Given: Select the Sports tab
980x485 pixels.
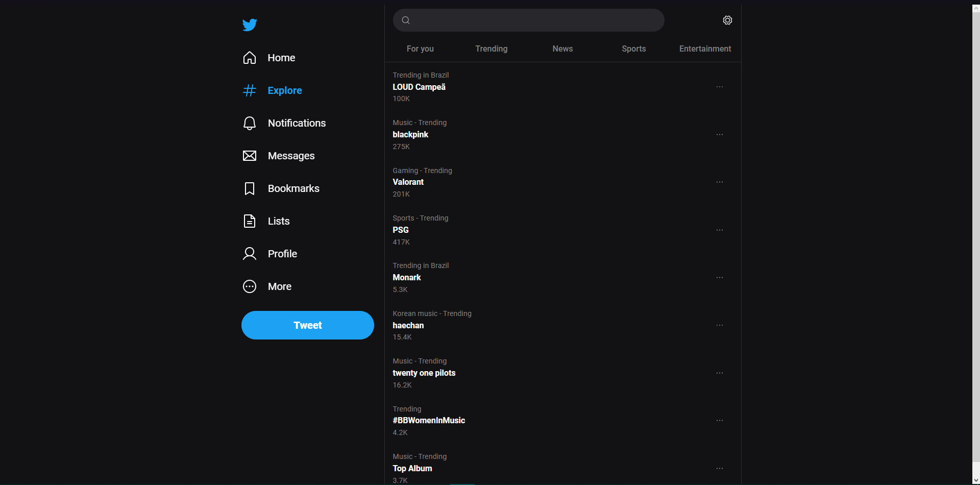Looking at the screenshot, I should click(633, 48).
